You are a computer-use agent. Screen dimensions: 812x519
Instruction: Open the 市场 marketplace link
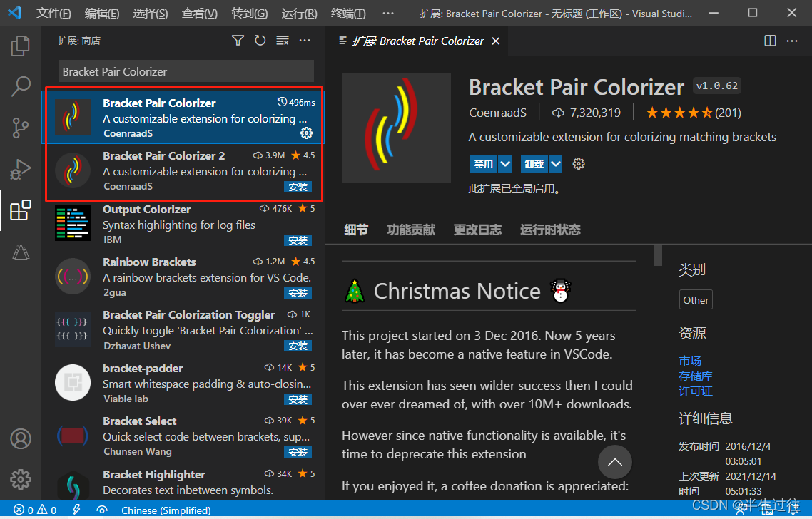pos(690,361)
